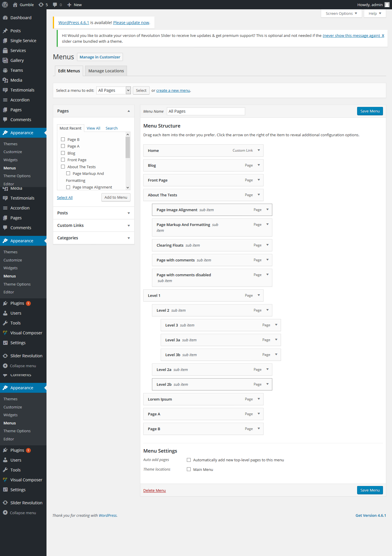392x556 pixels.
Task: Click the comments bubble icon in admin bar
Action: pos(55,5)
